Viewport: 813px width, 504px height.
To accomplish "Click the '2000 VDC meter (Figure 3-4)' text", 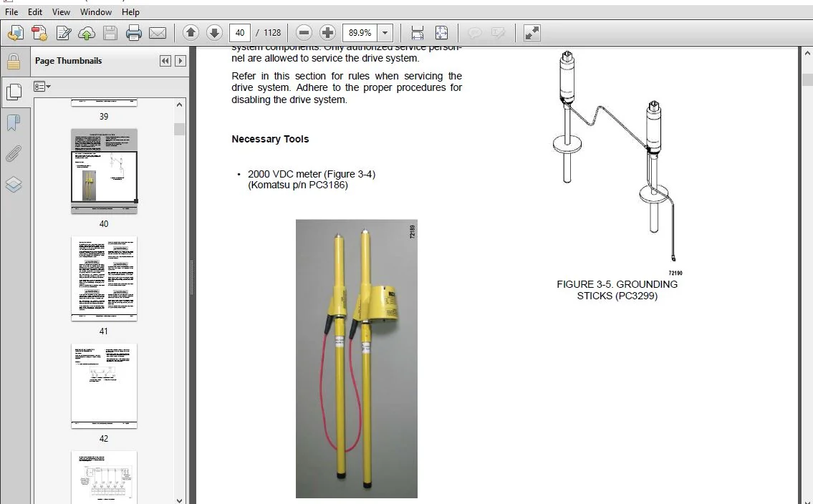I will pyautogui.click(x=312, y=174).
